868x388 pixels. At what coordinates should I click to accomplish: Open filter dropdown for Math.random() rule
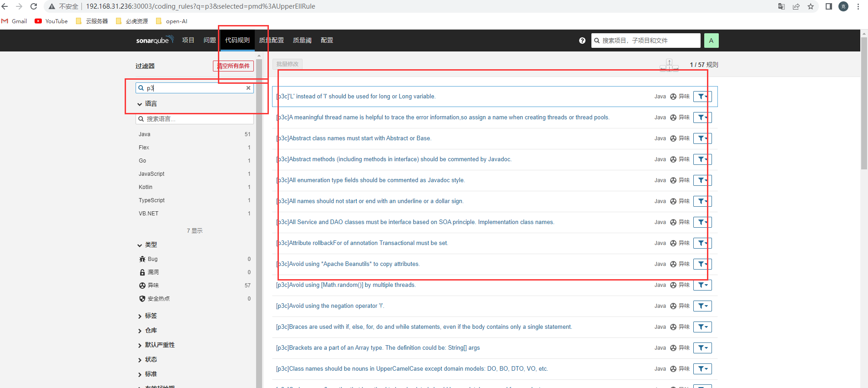point(702,285)
